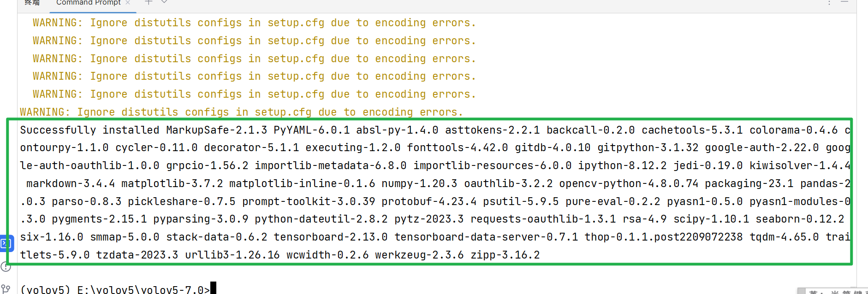Click zipp-3.16.2 at end of output
Image resolution: width=868 pixels, height=294 pixels.
505,255
